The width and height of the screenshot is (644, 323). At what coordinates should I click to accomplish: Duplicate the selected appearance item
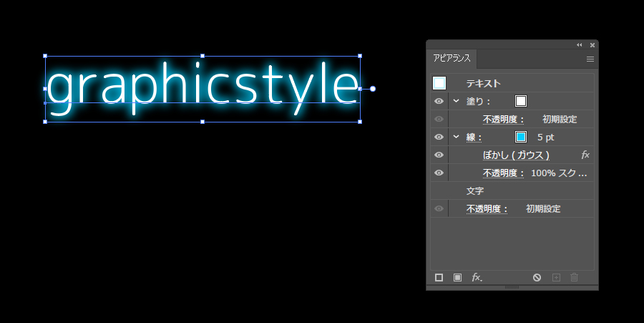point(556,278)
